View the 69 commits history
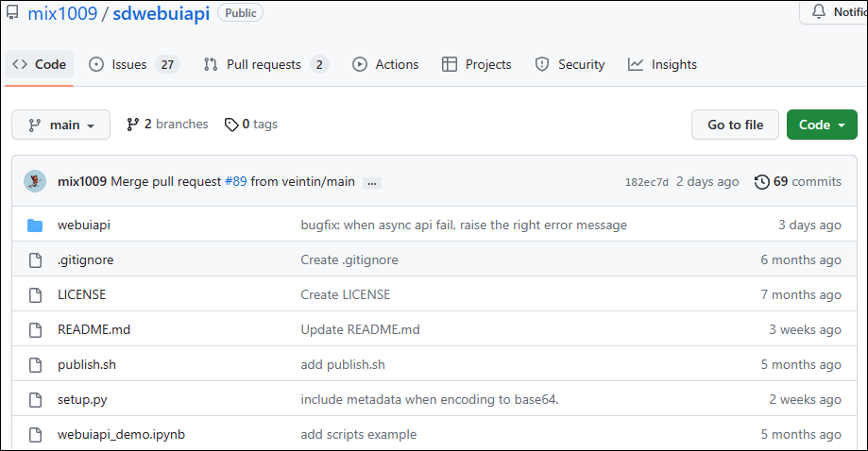Viewport: 868px width, 451px height. coord(798,181)
